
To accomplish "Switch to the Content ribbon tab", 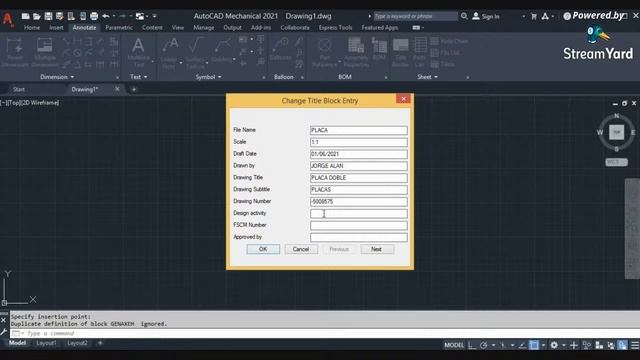I will click(152, 28).
